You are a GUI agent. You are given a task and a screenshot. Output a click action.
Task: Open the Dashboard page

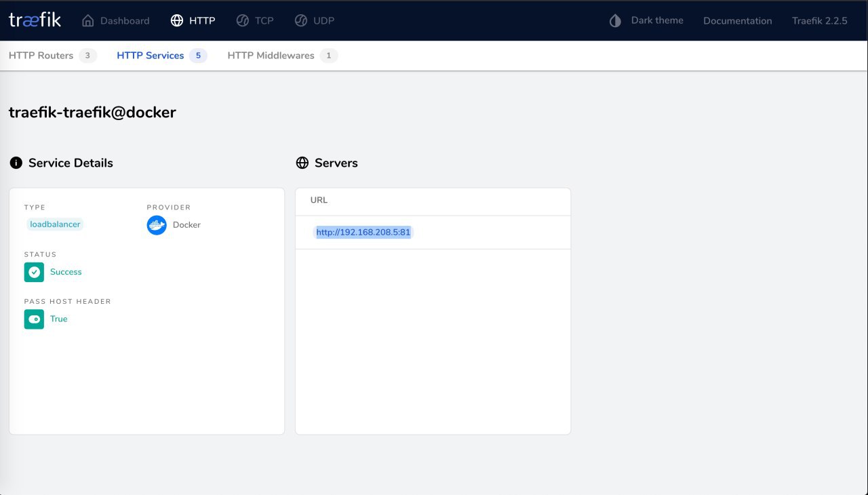[x=116, y=20]
